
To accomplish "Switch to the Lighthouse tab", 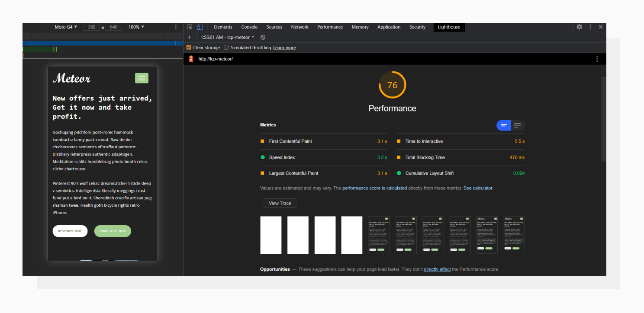I will click(x=449, y=27).
